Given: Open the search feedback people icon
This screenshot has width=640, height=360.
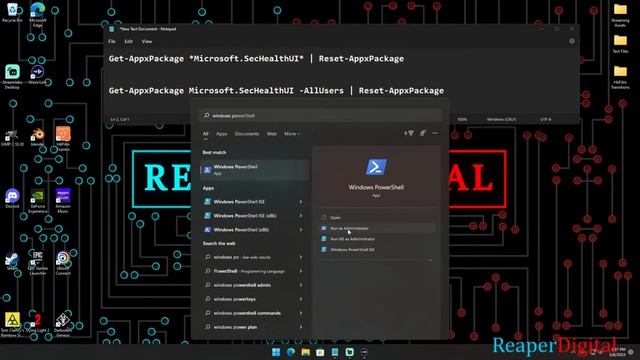Looking at the screenshot, I should (423, 133).
